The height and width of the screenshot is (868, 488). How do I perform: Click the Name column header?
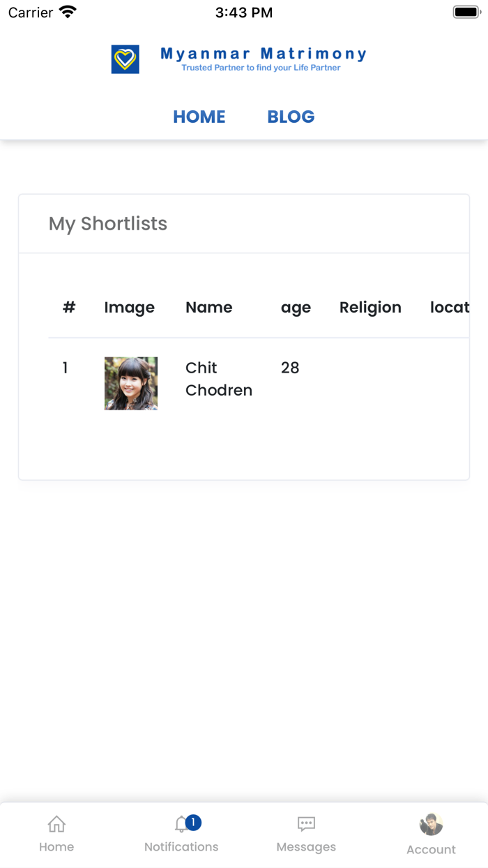coord(208,307)
